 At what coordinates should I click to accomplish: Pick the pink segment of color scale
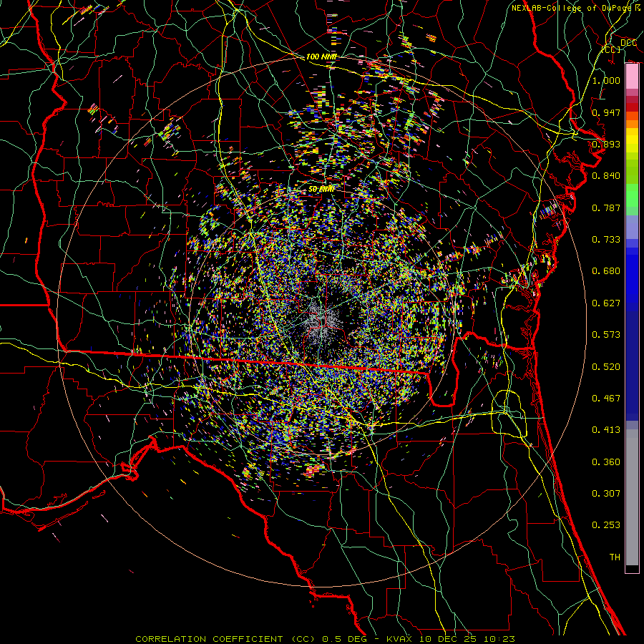632,76
